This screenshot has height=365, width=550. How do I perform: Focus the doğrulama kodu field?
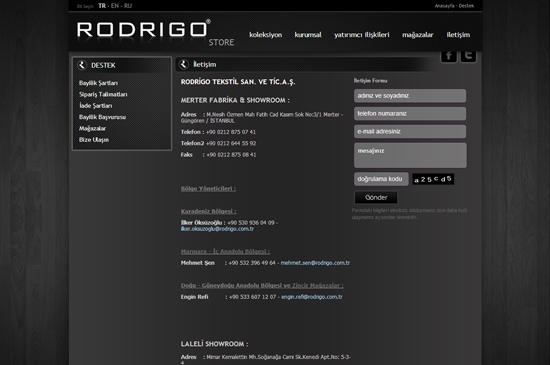(381, 179)
